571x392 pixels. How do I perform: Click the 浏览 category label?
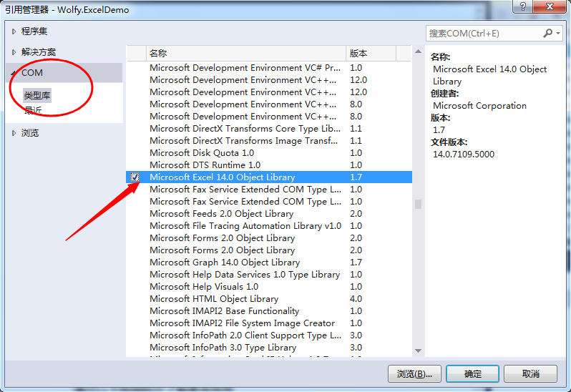pyautogui.click(x=30, y=133)
